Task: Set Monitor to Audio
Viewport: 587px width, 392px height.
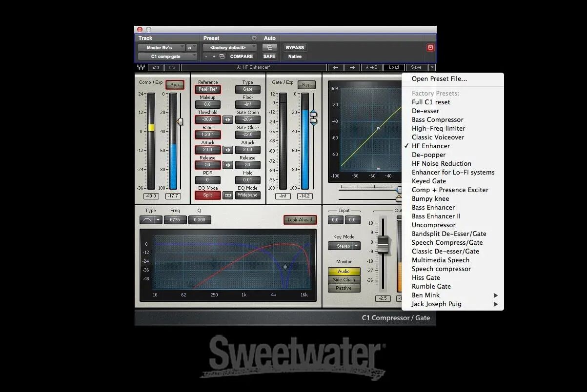Action: pyautogui.click(x=344, y=272)
